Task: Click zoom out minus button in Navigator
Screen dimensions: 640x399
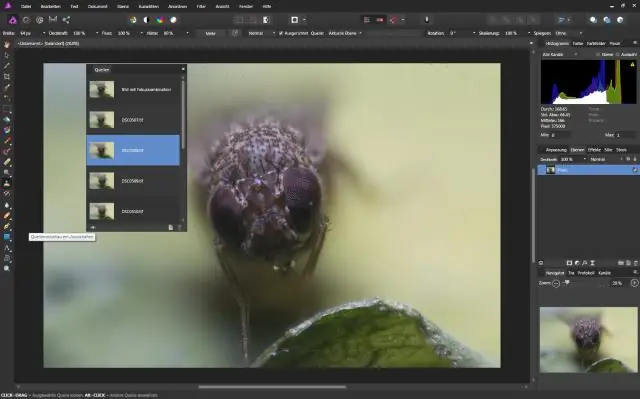Action: [556, 283]
